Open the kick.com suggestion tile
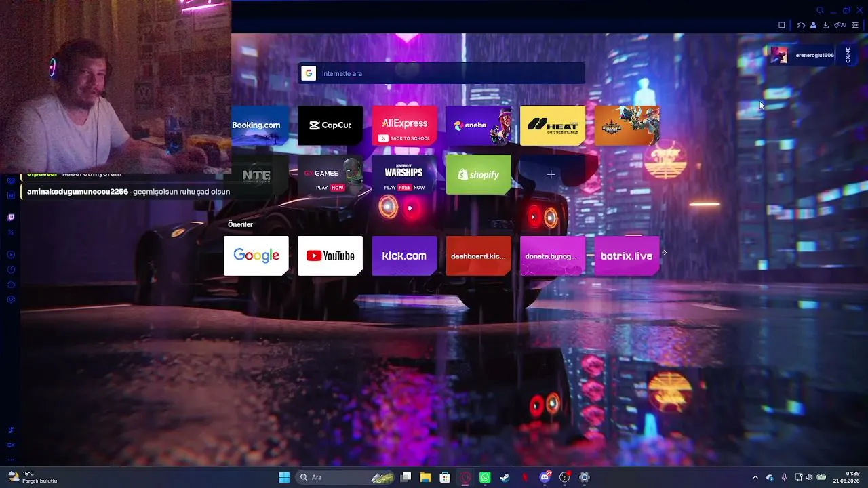The height and width of the screenshot is (488, 868). 405,256
